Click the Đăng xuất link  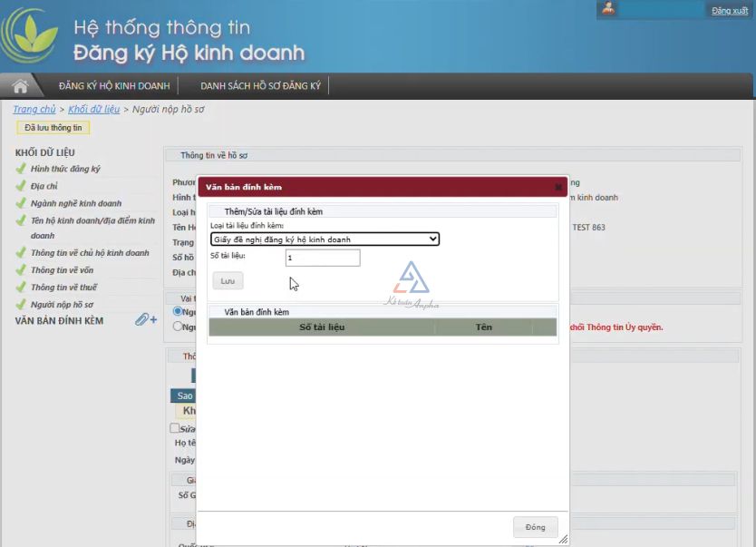(x=729, y=11)
